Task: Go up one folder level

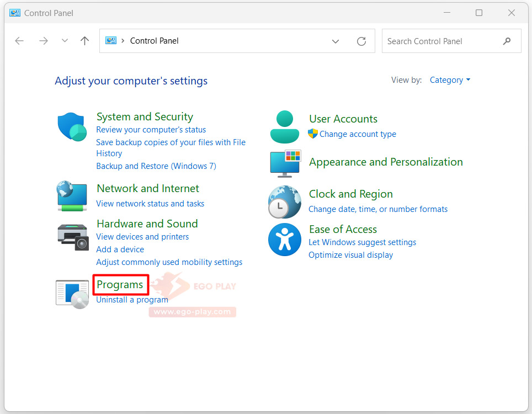Action: coord(84,41)
